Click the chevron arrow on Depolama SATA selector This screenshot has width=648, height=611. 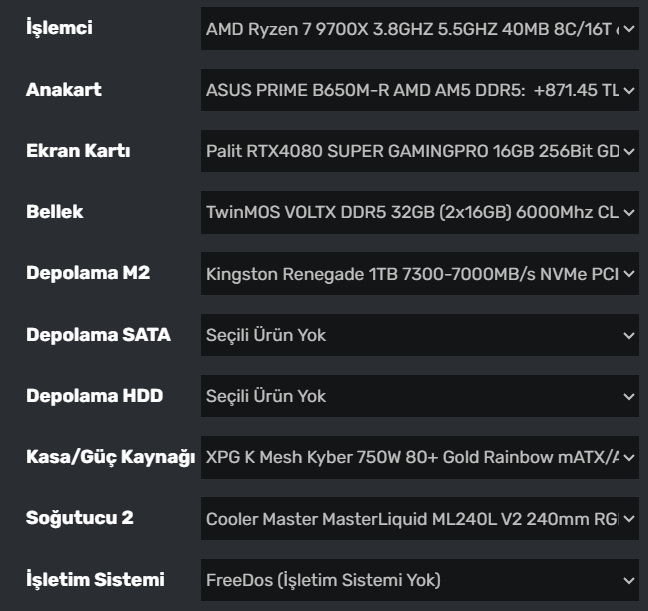tap(628, 336)
